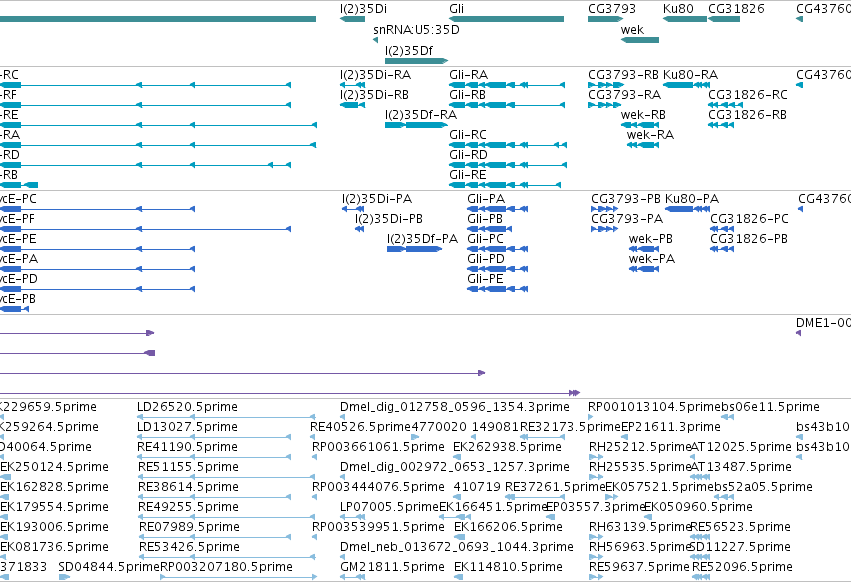851x582 pixels.
Task: Select protein l(2)35Df-PA
Action: coord(422,239)
